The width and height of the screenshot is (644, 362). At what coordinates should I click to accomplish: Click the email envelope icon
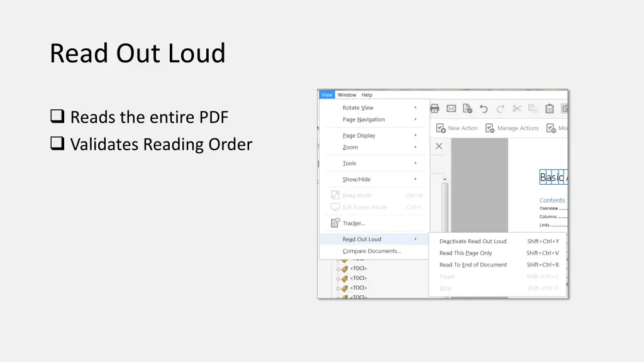451,109
